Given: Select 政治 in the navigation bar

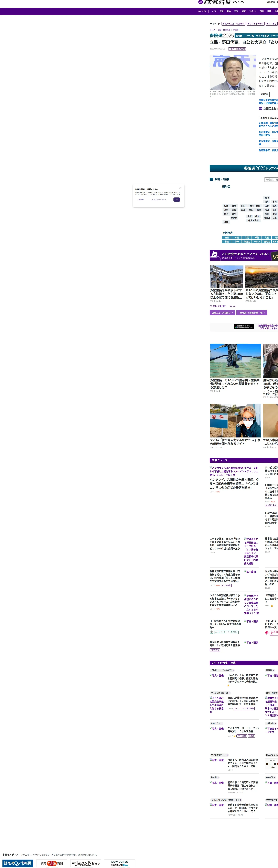Looking at the screenshot, I should [236, 11].
